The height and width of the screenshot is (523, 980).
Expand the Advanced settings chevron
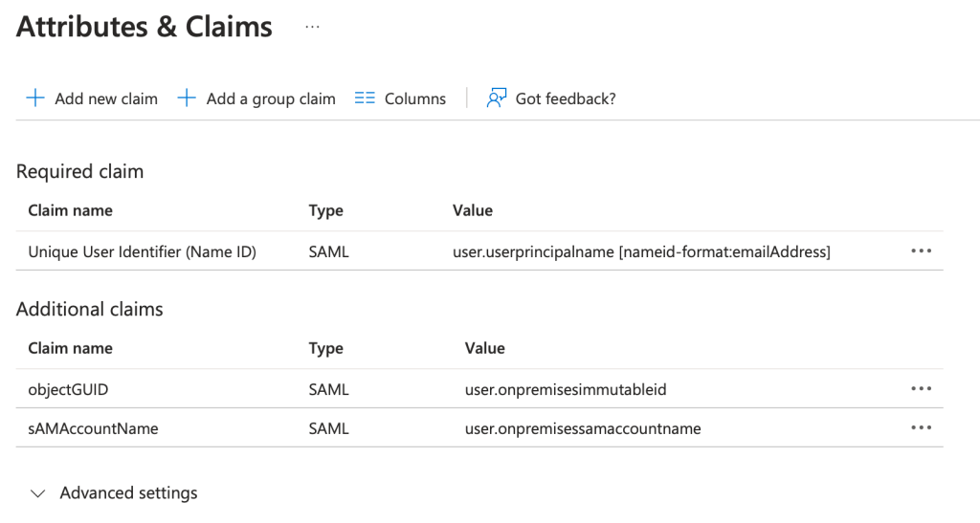point(38,493)
